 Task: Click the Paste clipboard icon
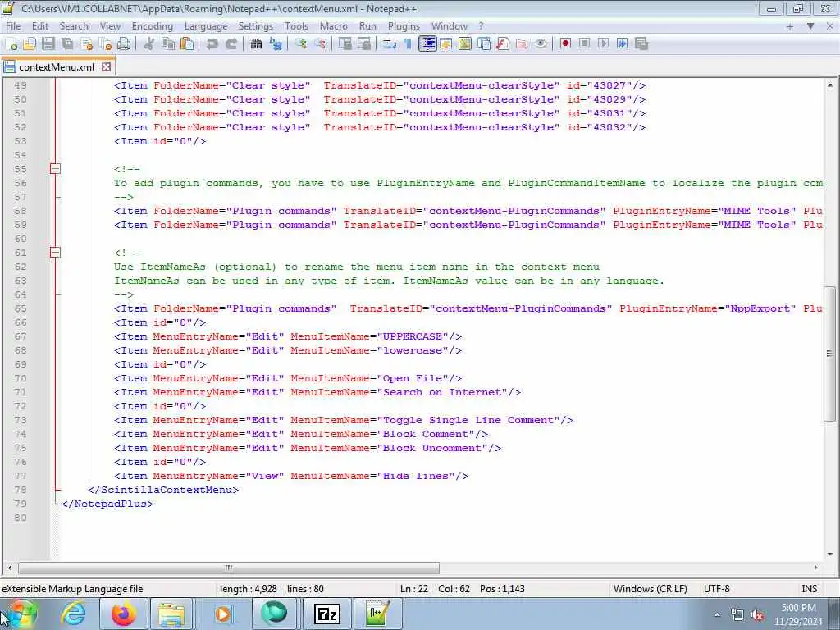(x=187, y=44)
